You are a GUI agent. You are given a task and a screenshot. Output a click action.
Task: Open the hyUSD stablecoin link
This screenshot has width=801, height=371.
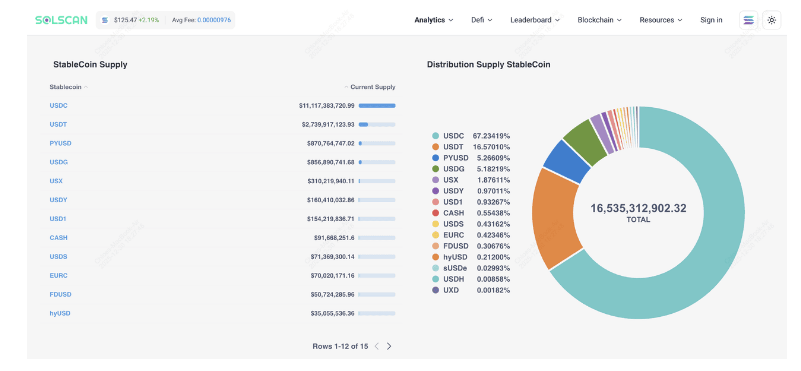pyautogui.click(x=60, y=313)
